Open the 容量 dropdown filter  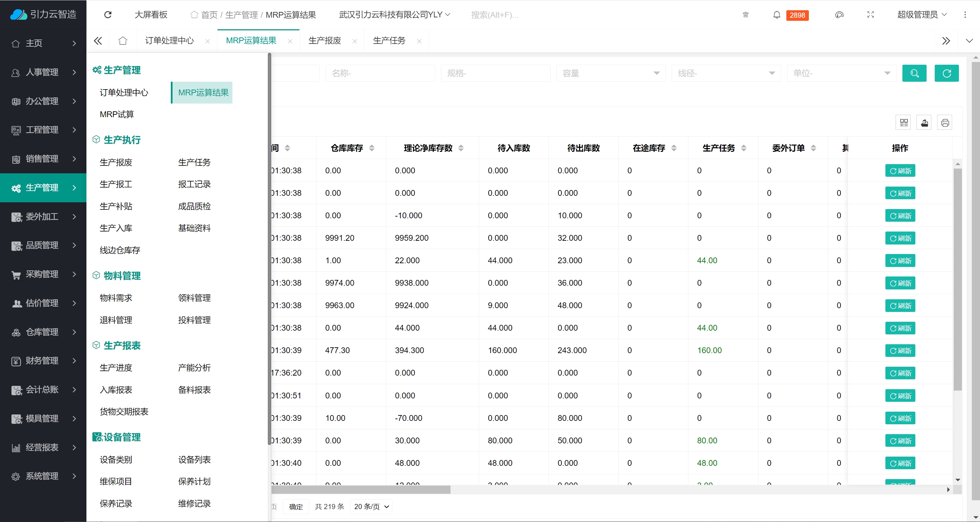click(x=610, y=73)
